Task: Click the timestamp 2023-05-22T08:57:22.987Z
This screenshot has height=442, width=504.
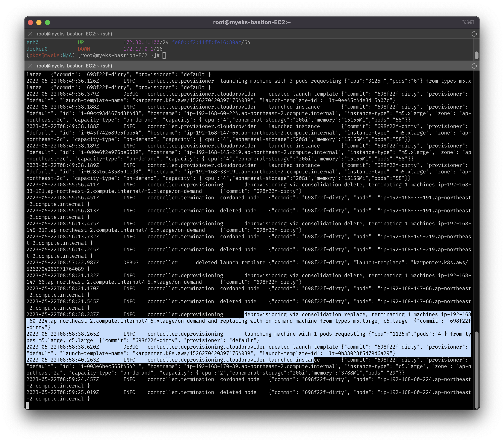Action: (63, 263)
